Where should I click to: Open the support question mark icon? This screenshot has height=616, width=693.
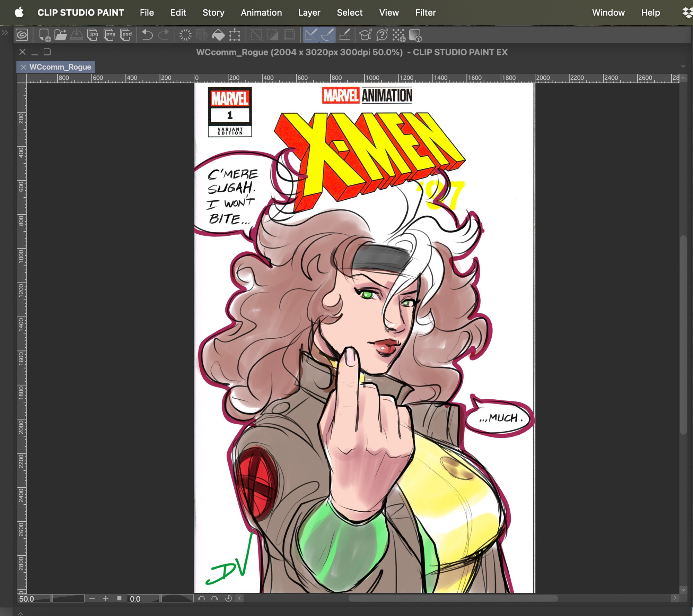382,35
